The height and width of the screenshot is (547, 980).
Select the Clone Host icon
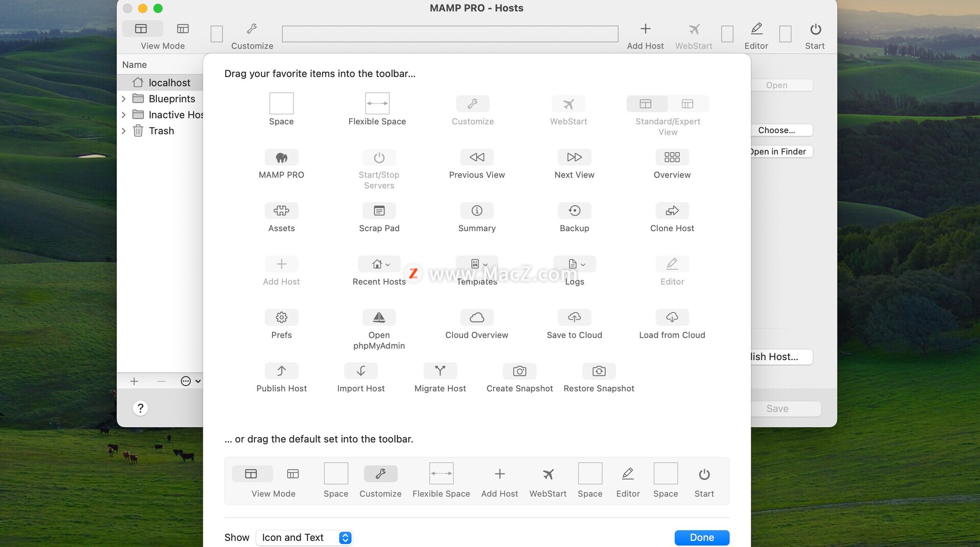coord(672,211)
